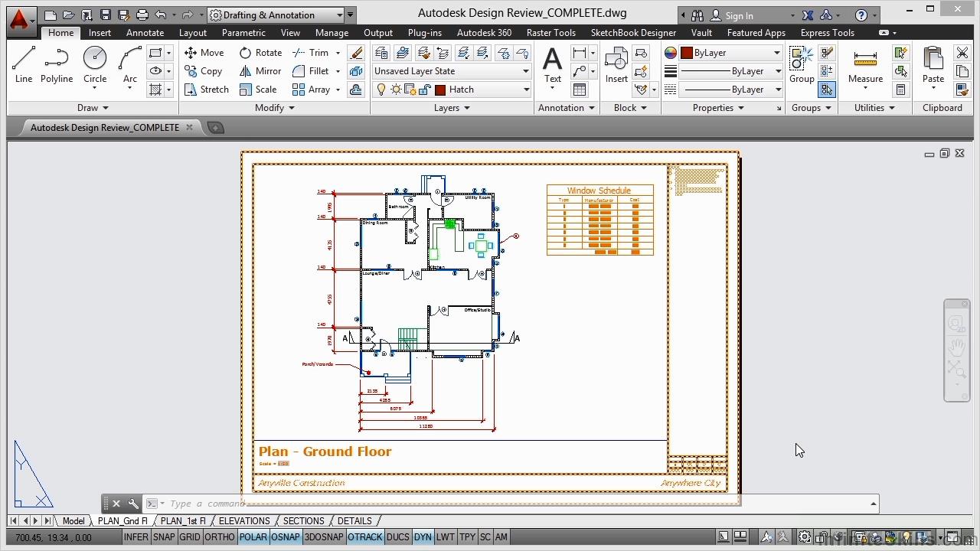
Task: Select the Polyline tool
Action: [57, 65]
